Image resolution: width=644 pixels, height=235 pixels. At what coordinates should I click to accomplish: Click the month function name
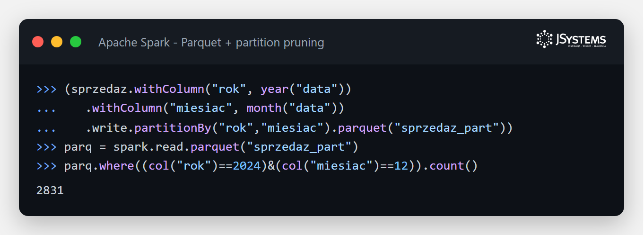pyautogui.click(x=264, y=108)
